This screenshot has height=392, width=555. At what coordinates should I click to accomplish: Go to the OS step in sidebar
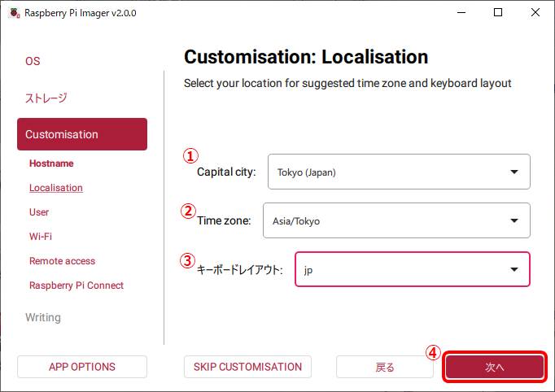(33, 61)
